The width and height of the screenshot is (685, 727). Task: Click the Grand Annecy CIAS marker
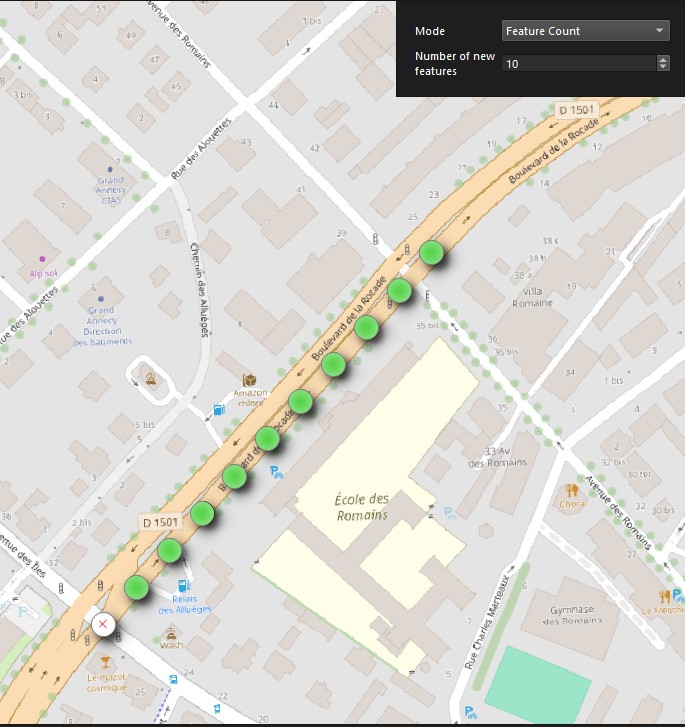110,169
